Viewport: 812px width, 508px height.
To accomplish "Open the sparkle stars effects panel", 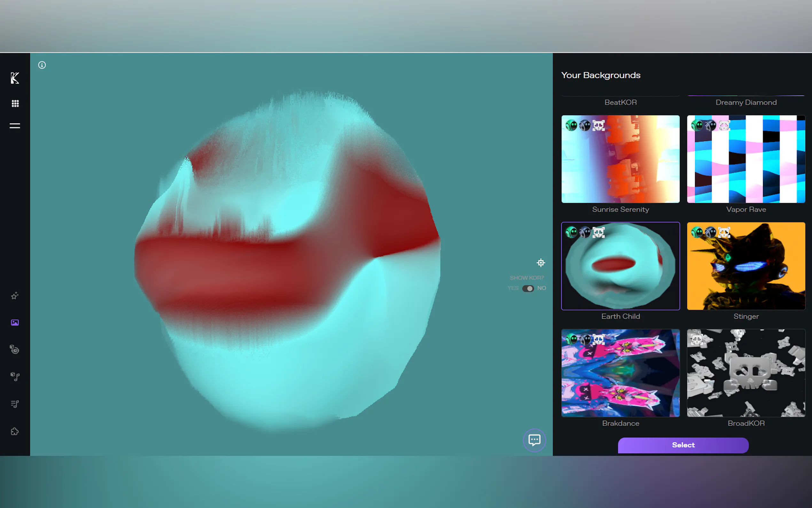I will [15, 296].
